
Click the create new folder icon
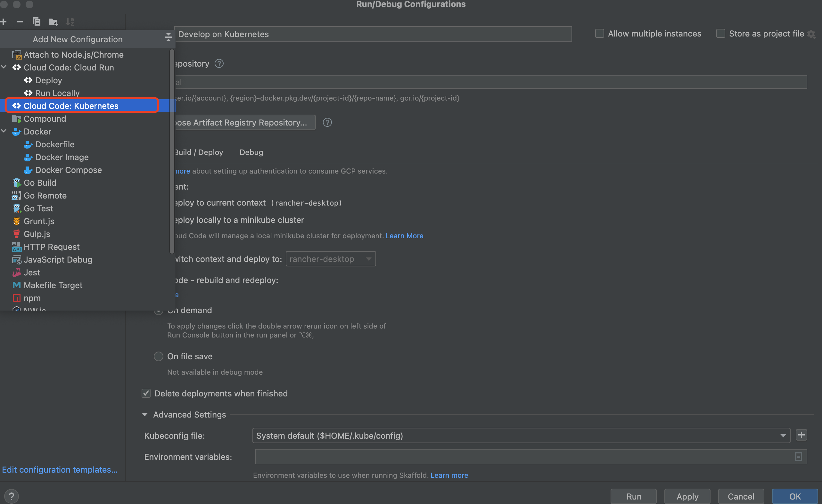53,22
